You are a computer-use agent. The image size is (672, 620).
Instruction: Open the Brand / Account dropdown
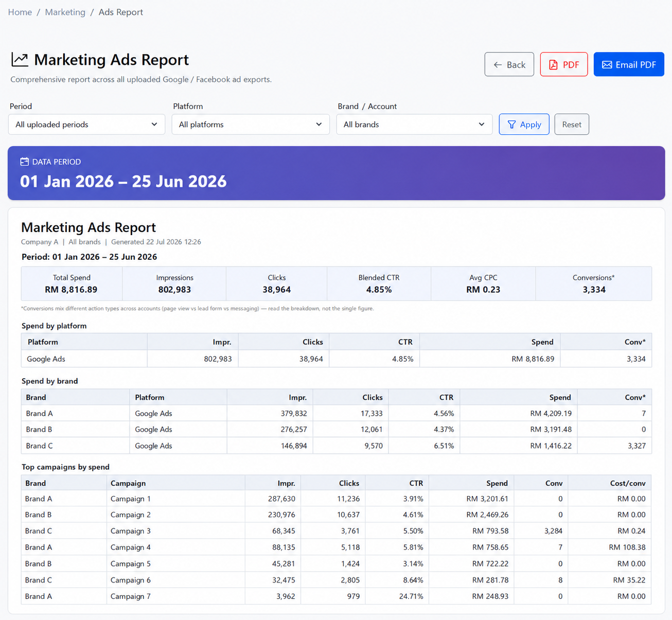coord(414,125)
